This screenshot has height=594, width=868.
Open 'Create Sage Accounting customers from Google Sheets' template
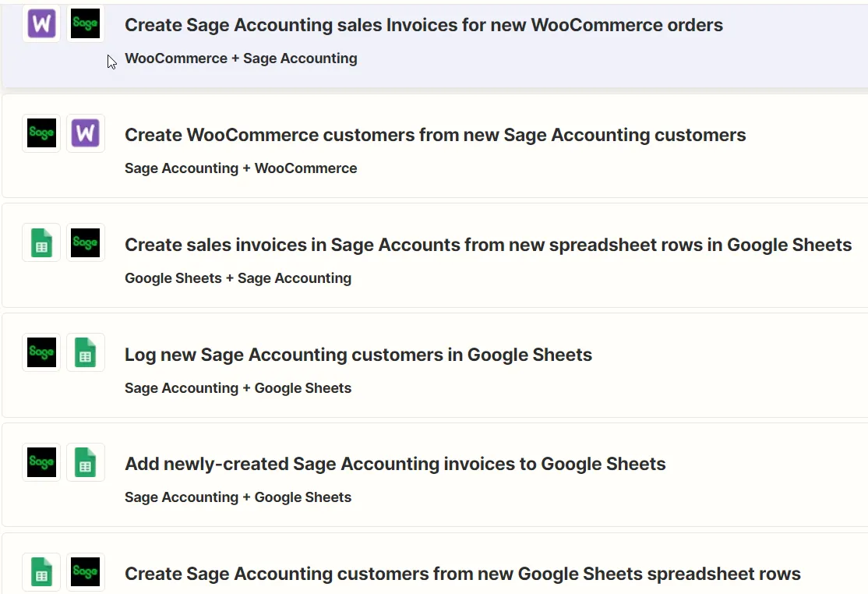pyautogui.click(x=462, y=575)
